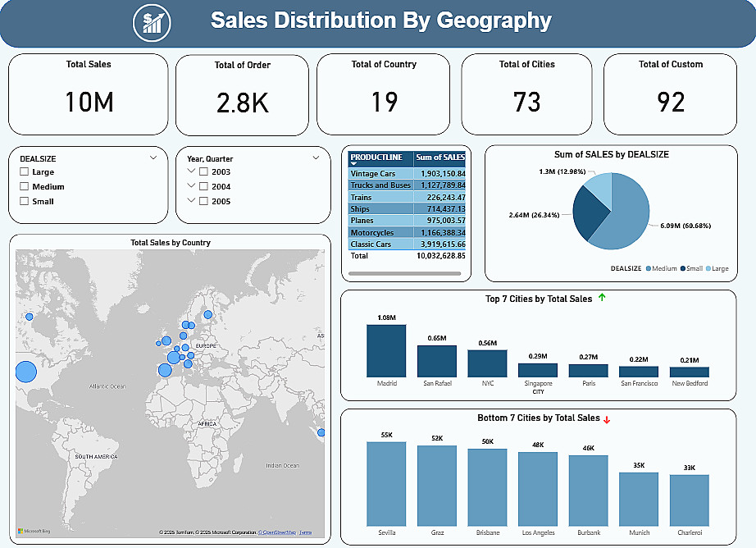Select the Paris bar in Top 7 Cities
Viewport: 756px width, 548px height.
(588, 371)
